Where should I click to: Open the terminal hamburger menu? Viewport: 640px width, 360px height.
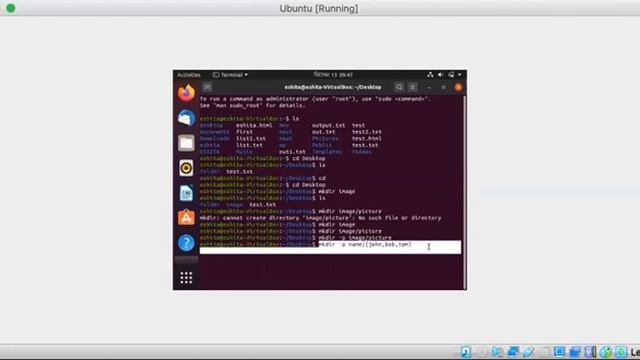pyautogui.click(x=413, y=87)
